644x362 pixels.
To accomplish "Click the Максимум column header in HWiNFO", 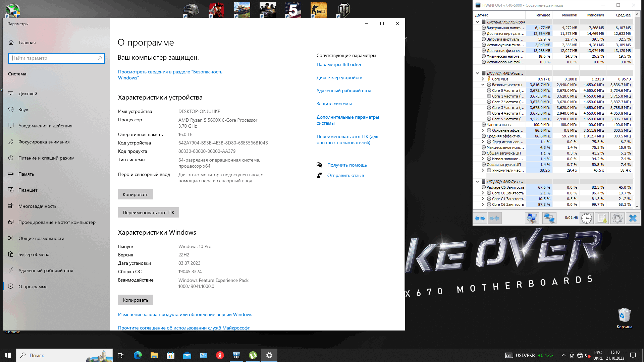I will coord(592,15).
